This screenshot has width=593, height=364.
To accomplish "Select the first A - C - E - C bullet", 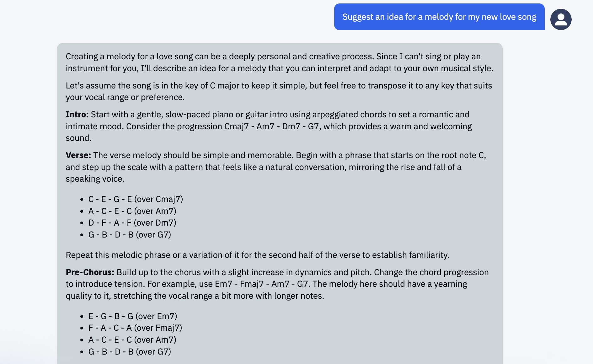I will click(x=132, y=211).
